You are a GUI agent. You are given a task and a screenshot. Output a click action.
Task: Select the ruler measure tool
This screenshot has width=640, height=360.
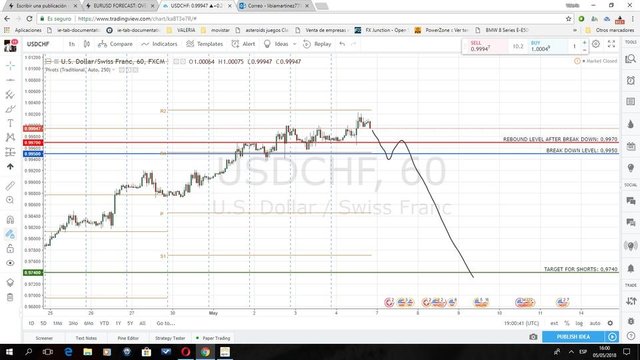10,186
